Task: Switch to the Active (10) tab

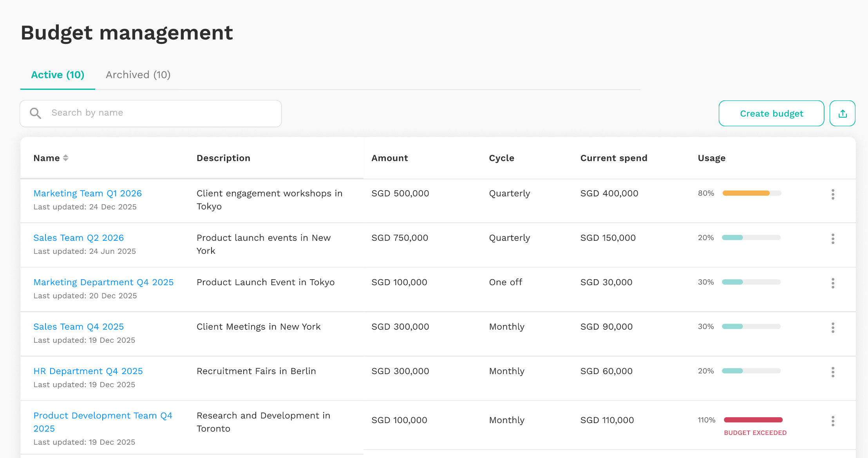Action: point(58,75)
